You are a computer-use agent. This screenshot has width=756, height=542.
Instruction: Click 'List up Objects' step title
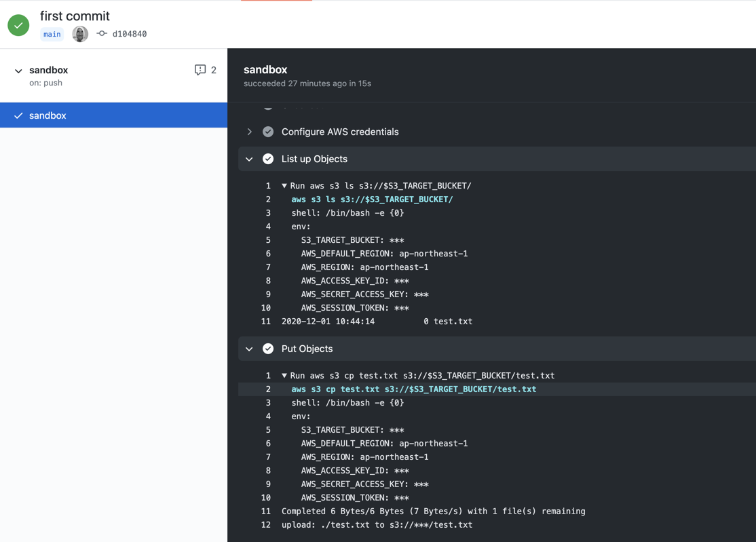(314, 159)
